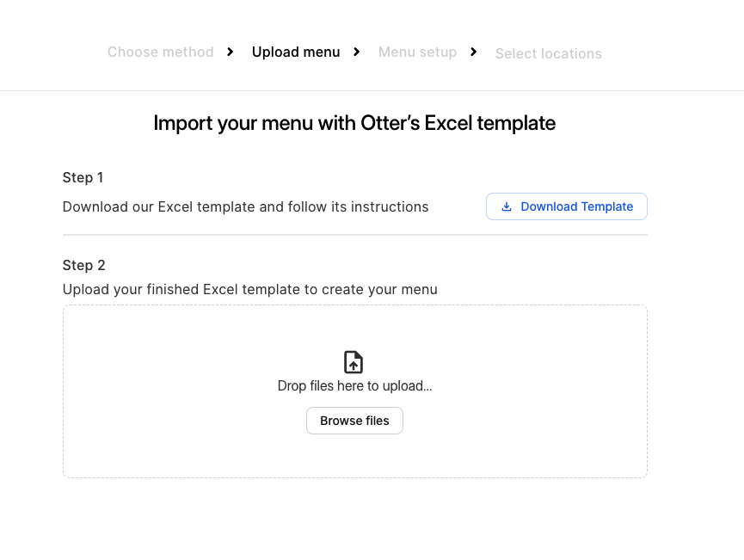Click the Download our Excel template instruction text
744x560 pixels.
[245, 207]
